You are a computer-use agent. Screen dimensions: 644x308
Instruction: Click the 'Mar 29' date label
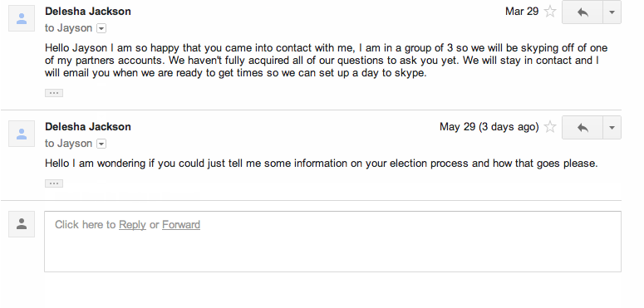(522, 12)
